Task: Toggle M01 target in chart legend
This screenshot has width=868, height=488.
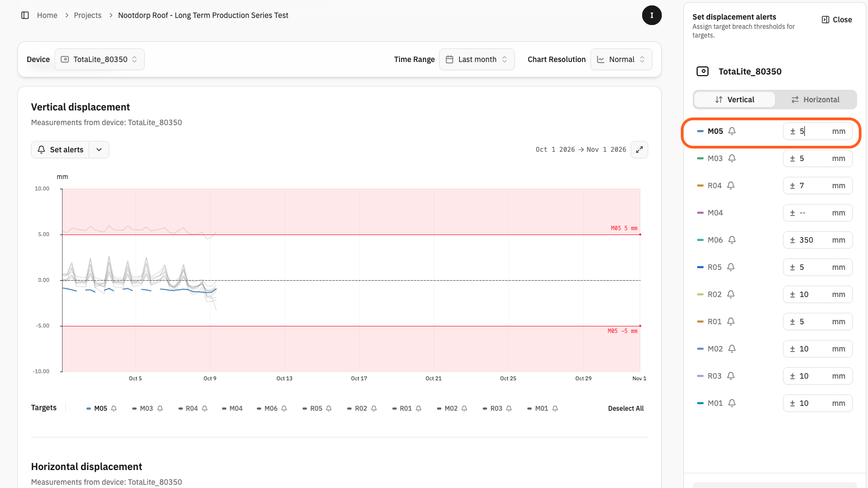Action: click(x=543, y=409)
